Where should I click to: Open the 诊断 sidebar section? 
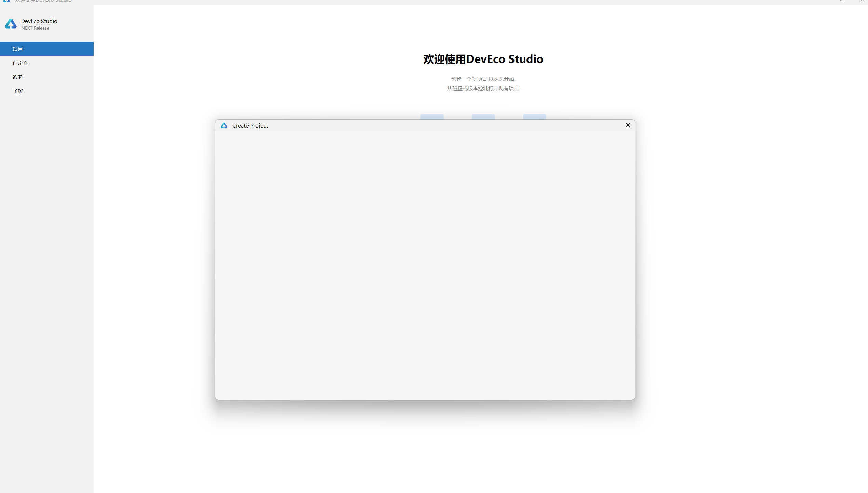47,77
